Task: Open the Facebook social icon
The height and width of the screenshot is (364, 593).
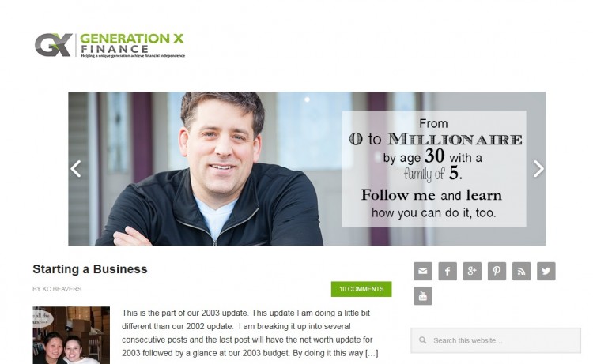Action: click(448, 271)
